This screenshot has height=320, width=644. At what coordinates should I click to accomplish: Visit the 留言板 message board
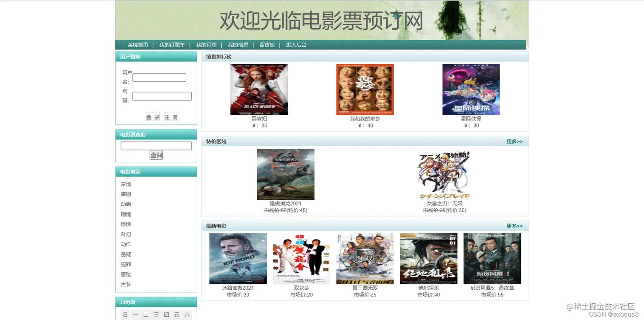[x=267, y=44]
